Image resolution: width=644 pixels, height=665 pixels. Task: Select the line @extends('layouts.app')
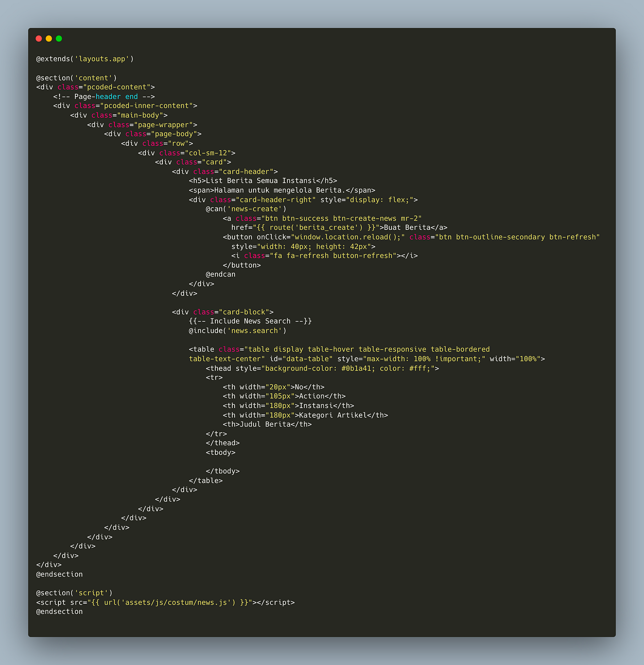(85, 59)
